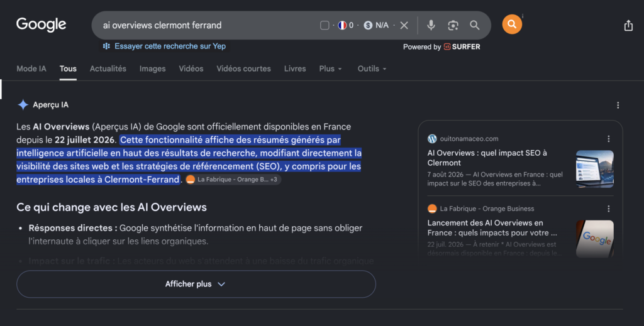Click the magnifier search icon in search box
The image size is (644, 326).
click(475, 25)
